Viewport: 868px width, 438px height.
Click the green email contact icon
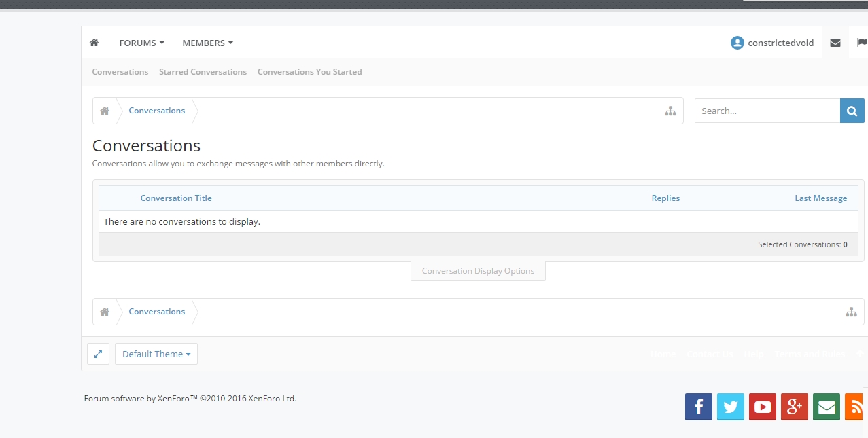(x=827, y=407)
